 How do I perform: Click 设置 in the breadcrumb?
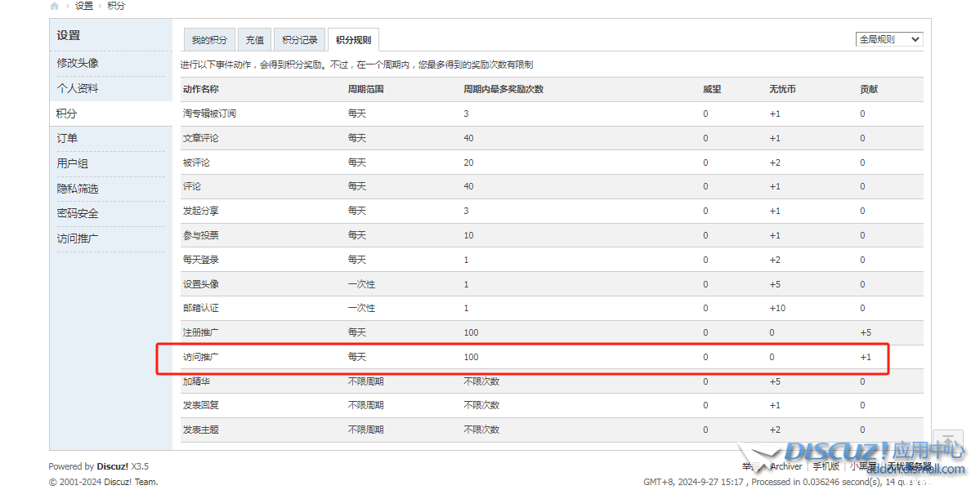click(x=84, y=6)
